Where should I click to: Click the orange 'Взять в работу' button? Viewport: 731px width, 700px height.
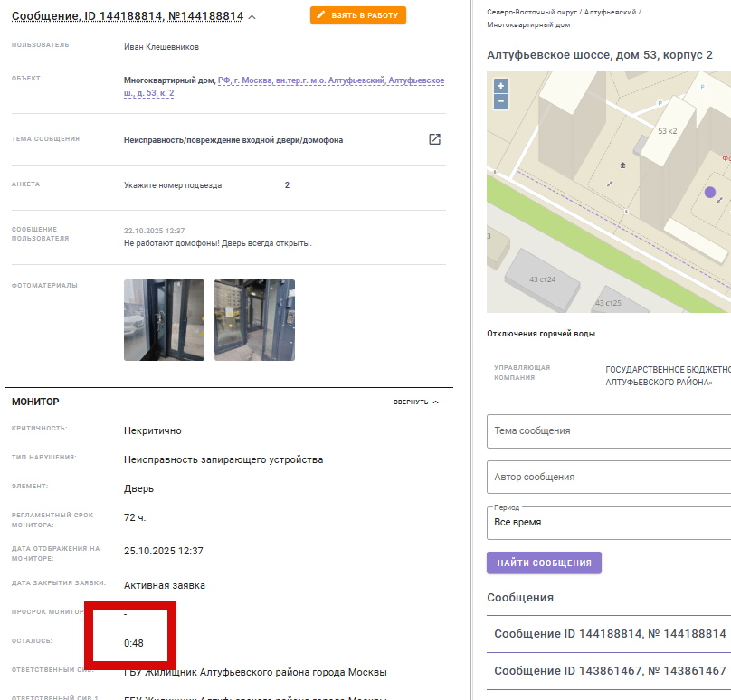click(x=358, y=15)
